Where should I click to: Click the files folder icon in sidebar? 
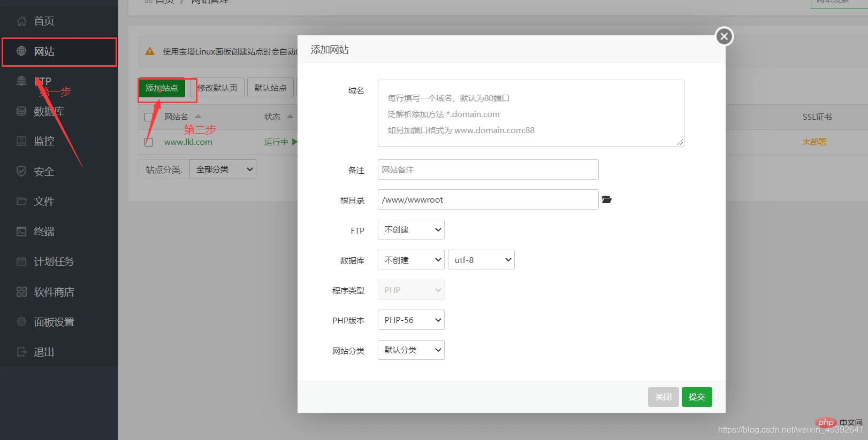coord(21,201)
